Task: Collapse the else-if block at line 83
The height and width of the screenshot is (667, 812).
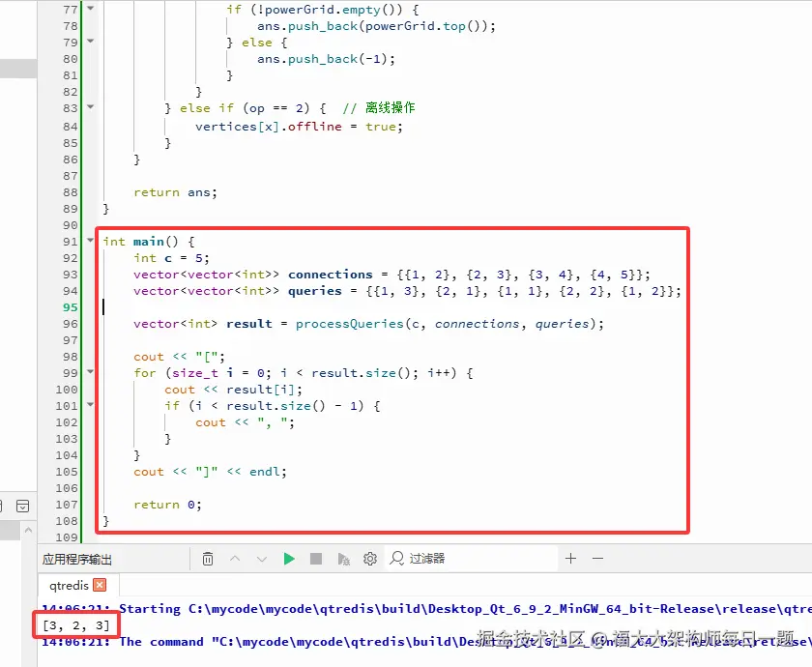Action: [91, 107]
